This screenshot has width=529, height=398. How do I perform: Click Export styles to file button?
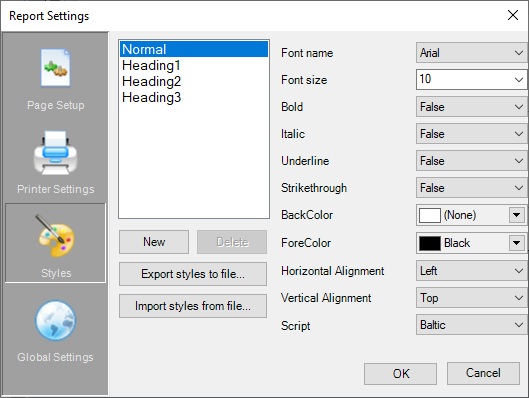coord(193,274)
